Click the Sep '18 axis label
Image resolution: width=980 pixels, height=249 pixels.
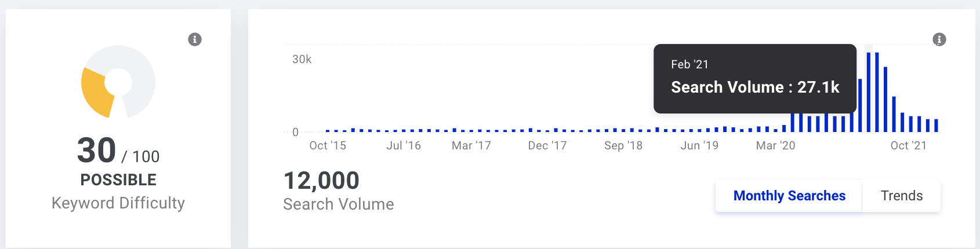tap(623, 145)
